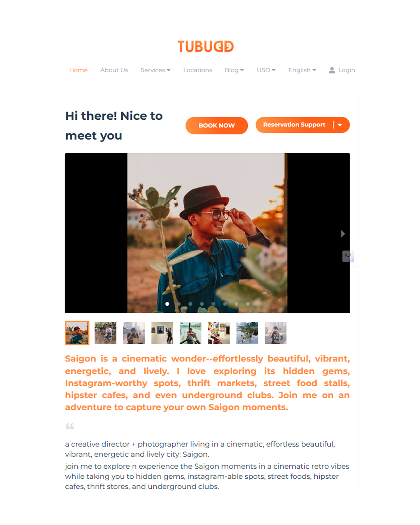Click the quotation mark icon
The width and height of the screenshot is (420, 525).
(x=70, y=426)
